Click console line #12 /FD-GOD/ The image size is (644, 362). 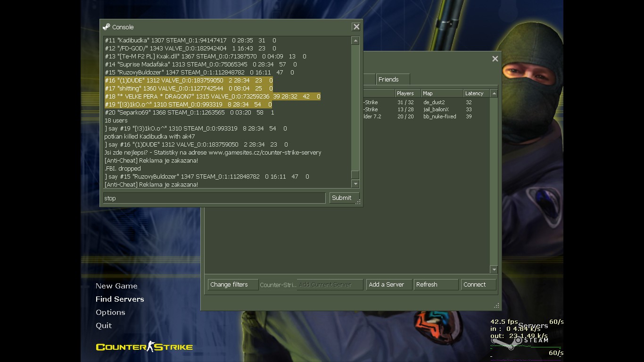[x=190, y=49]
